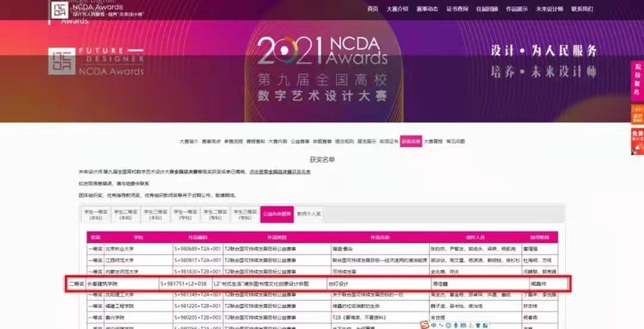Switch to the 教师个人奖 tab
The height and width of the screenshot is (329, 644).
[x=309, y=214]
